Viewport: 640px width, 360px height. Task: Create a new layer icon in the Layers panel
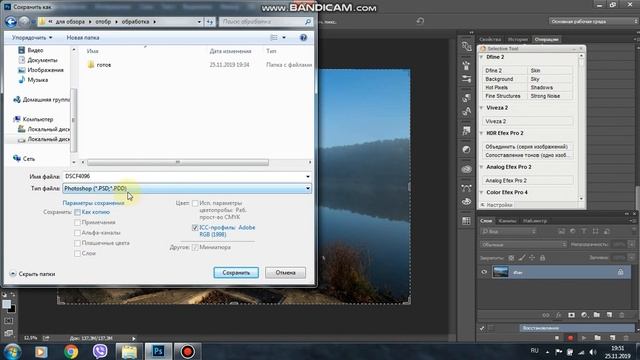tap(609, 315)
